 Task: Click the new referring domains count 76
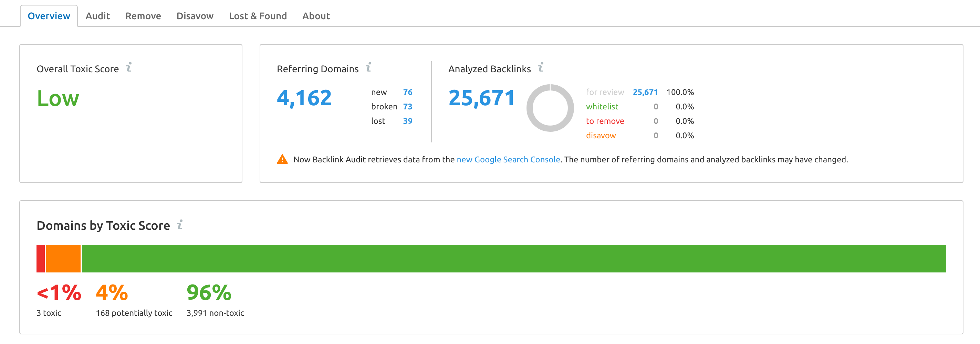pyautogui.click(x=407, y=92)
